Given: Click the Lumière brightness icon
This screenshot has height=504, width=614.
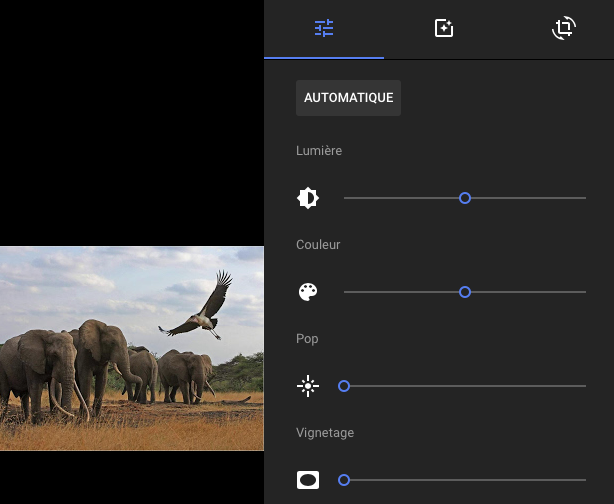Looking at the screenshot, I should [x=308, y=198].
